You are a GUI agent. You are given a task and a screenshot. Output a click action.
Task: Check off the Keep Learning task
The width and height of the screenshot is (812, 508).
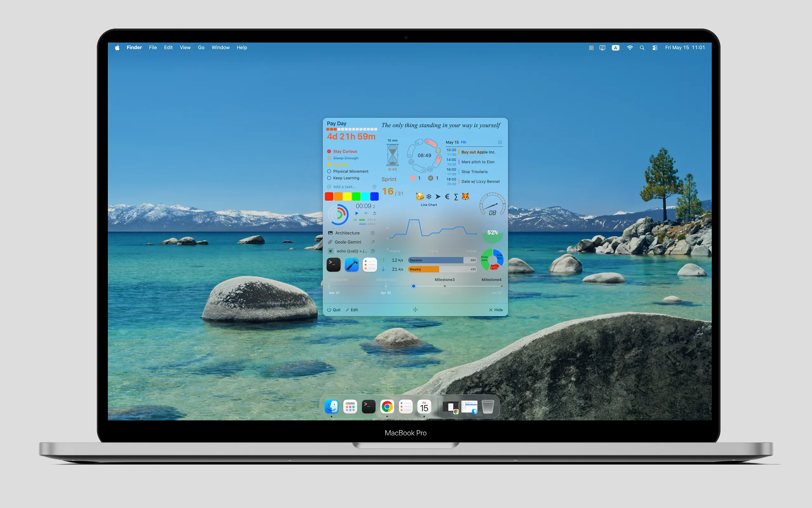[329, 178]
